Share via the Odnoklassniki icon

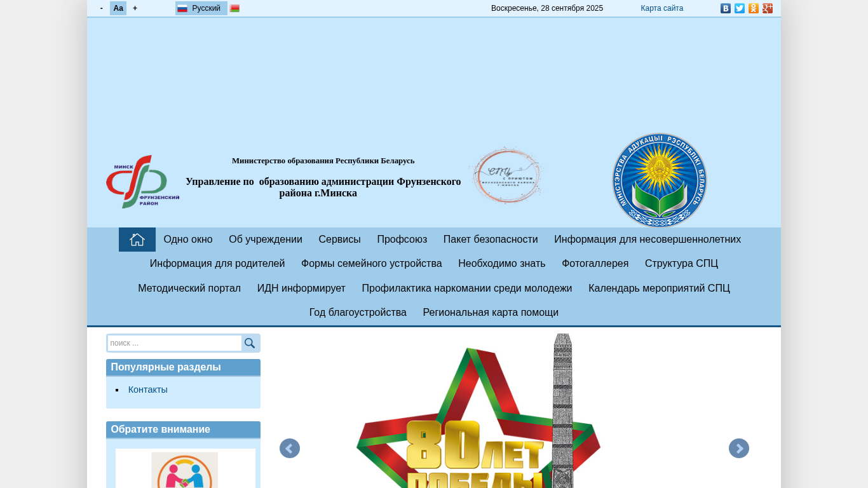(x=753, y=8)
